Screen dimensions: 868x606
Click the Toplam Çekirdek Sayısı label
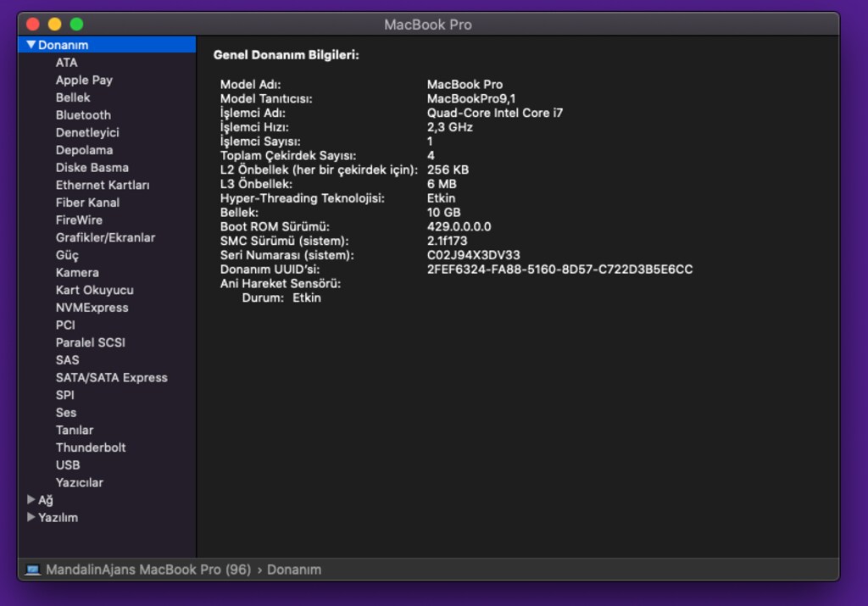[x=288, y=156]
